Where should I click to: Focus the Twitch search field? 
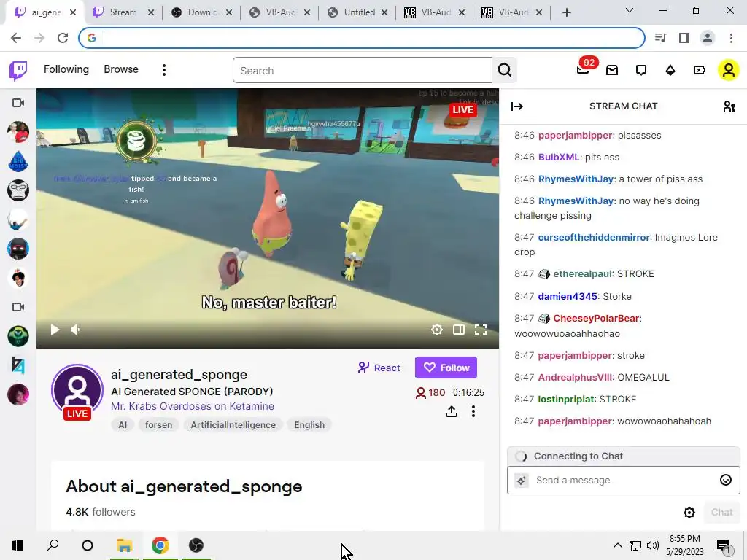362,71
